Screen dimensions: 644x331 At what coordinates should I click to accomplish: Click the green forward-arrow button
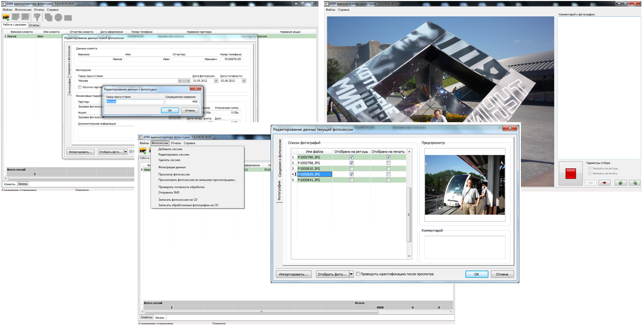(634, 183)
